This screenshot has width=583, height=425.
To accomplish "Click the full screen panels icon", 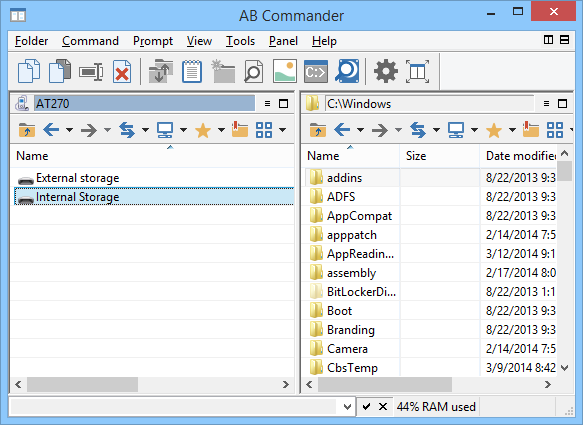I will click(417, 71).
